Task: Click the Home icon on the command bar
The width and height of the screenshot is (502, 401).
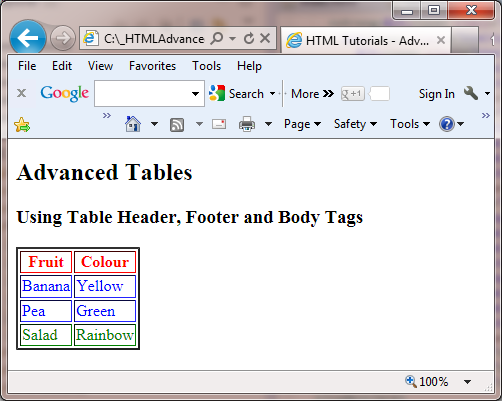Action: click(133, 124)
